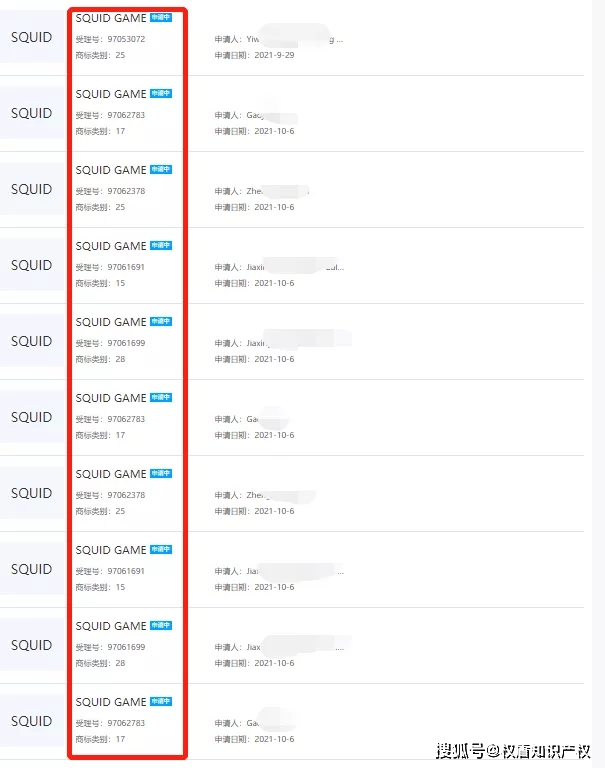
Task: Select the SQUID thumbnail in the seventh row
Action: point(31,493)
